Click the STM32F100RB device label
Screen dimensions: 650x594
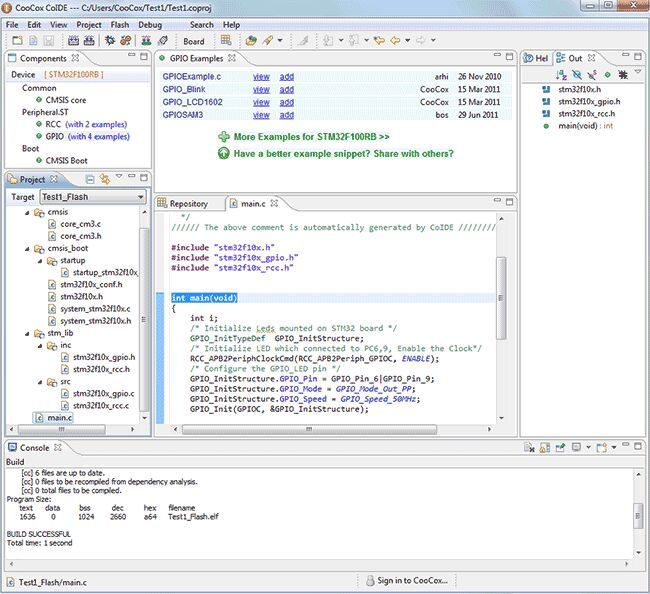pyautogui.click(x=74, y=75)
